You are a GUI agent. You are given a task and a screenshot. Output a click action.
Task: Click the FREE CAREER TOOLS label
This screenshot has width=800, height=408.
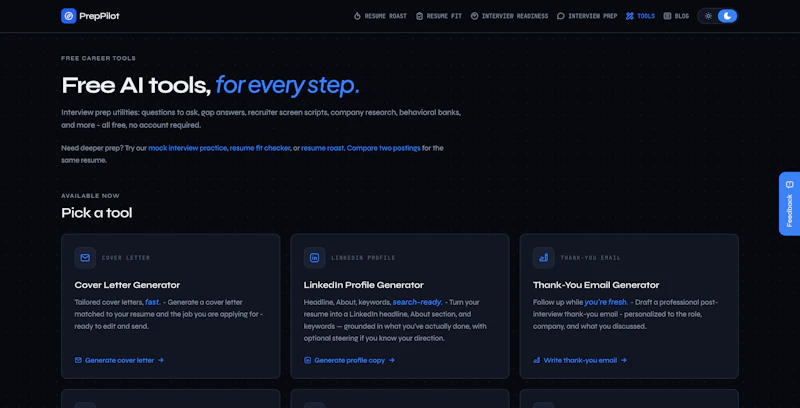coord(98,58)
